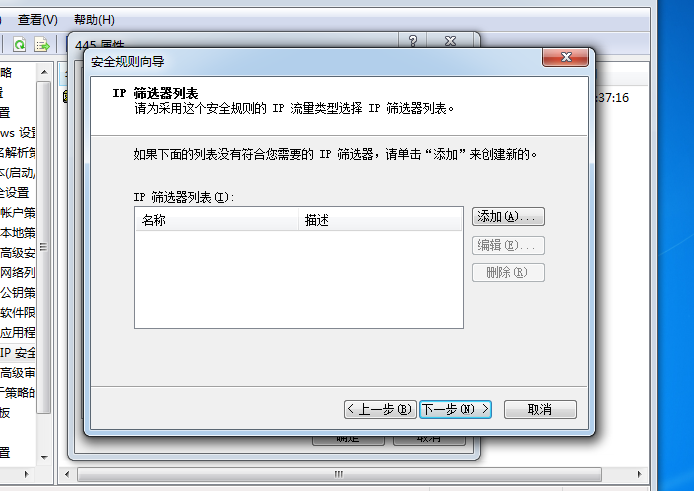694x491 pixels.
Task: Click the export list toolbar icon
Action: point(42,45)
